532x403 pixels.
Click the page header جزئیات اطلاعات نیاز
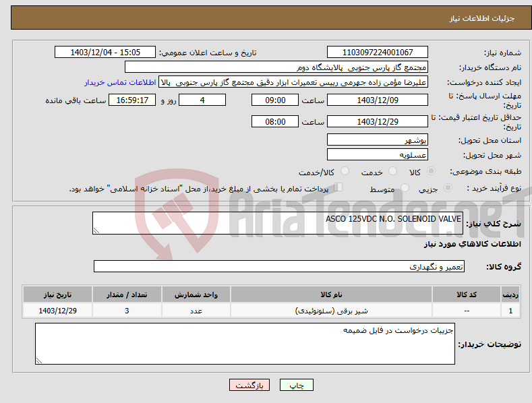482,18
